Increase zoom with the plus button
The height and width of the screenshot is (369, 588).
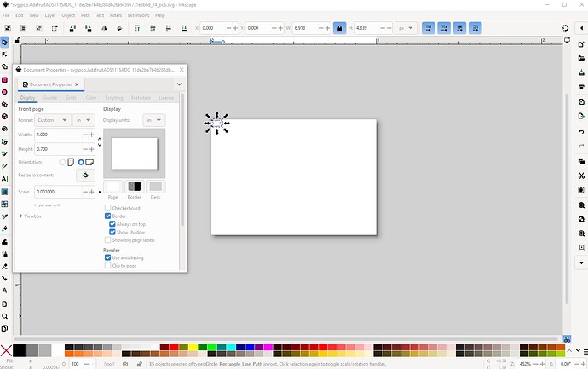(542, 364)
